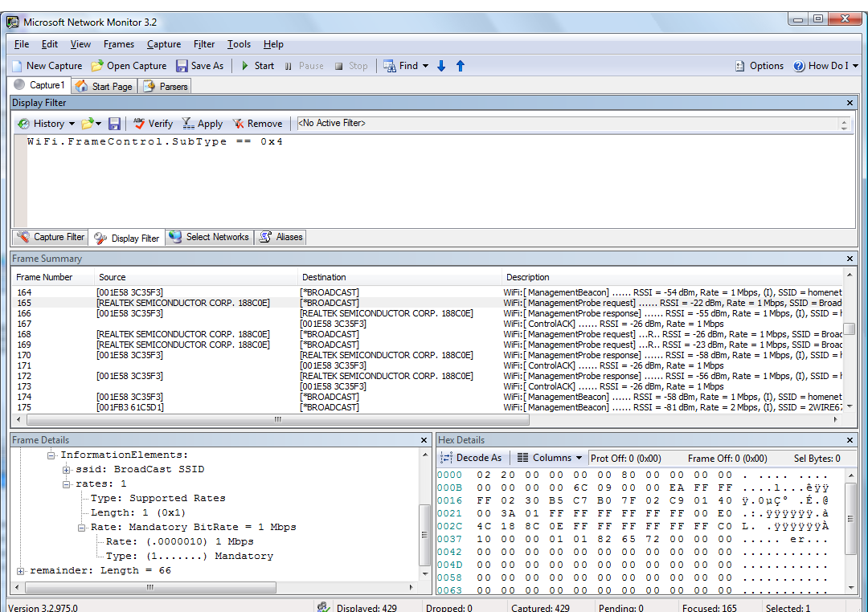
Task: Click the load filter folder icon
Action: point(87,124)
